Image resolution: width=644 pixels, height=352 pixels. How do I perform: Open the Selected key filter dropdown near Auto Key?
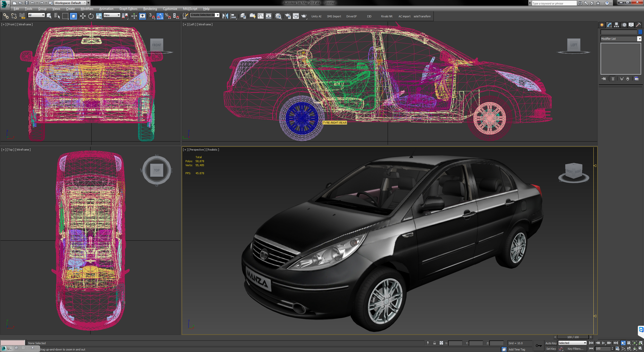coord(572,343)
